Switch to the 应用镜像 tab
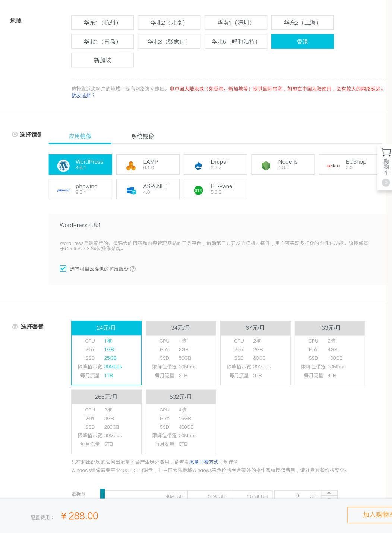This screenshot has height=533, width=392. click(80, 136)
